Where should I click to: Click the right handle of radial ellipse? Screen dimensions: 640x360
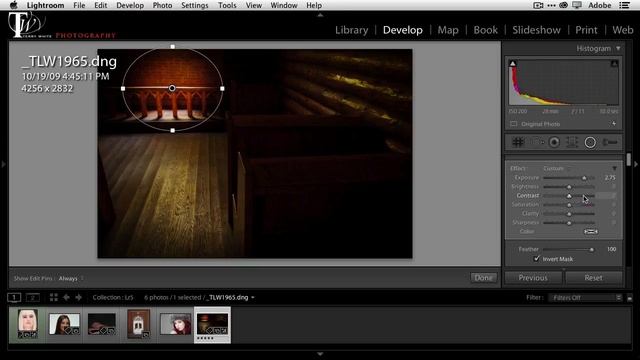tap(222, 88)
